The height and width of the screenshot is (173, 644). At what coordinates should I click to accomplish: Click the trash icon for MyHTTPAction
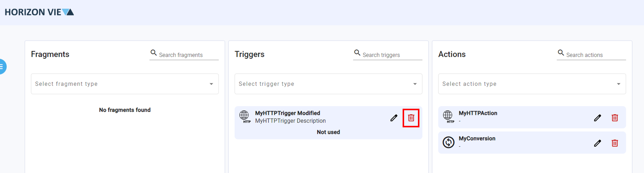pos(615,118)
